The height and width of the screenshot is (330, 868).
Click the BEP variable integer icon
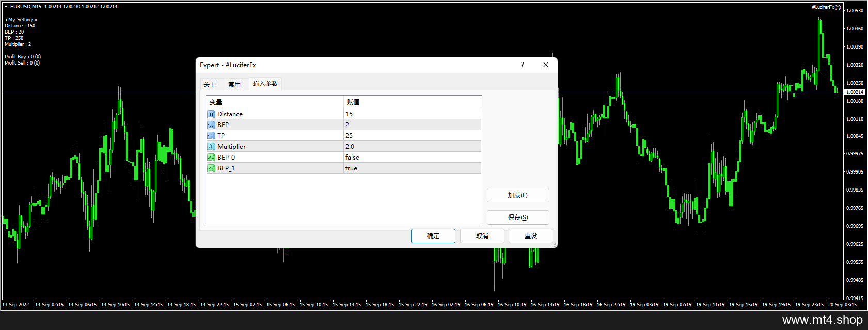click(211, 125)
